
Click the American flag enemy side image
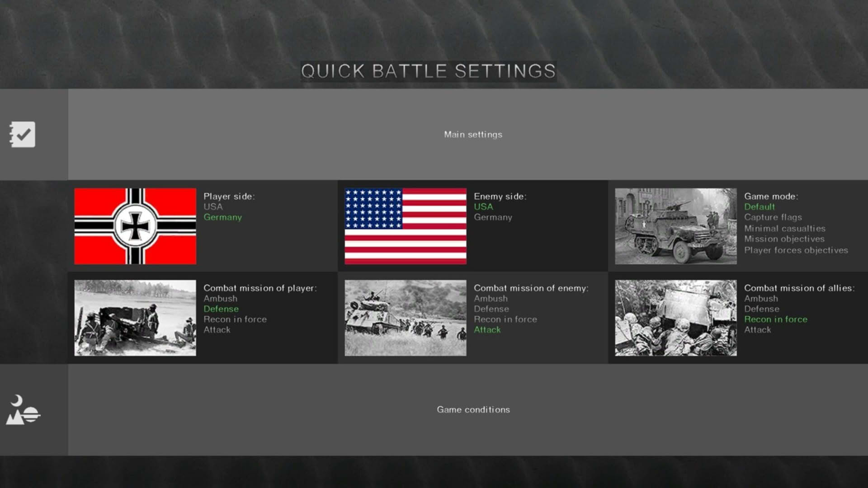(x=406, y=226)
